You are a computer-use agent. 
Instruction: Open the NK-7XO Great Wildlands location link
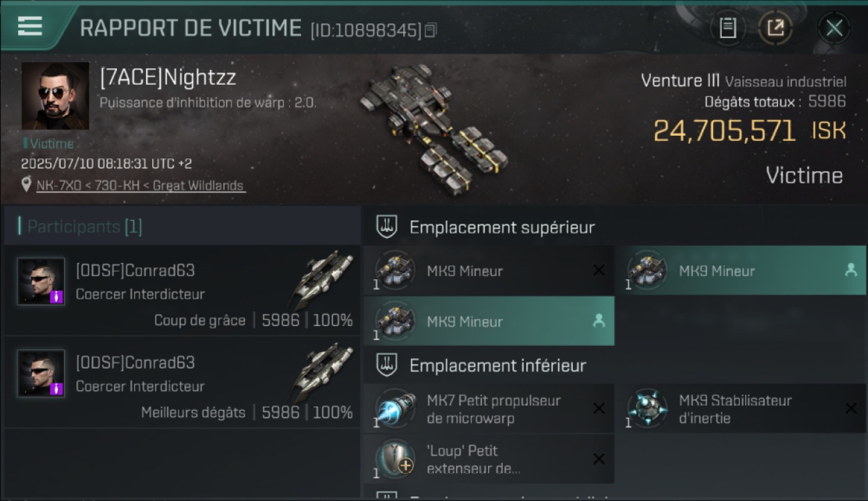(x=141, y=186)
